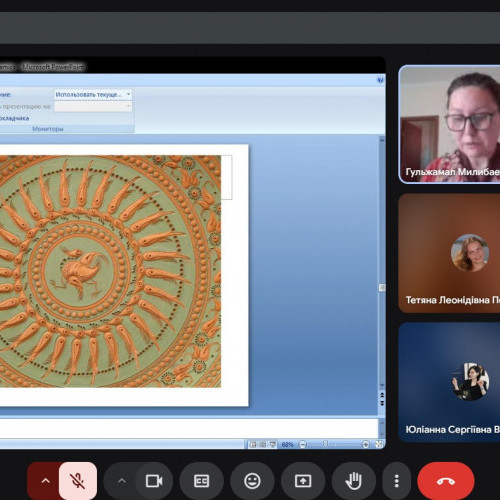Turn on closed captions

[x=201, y=481]
